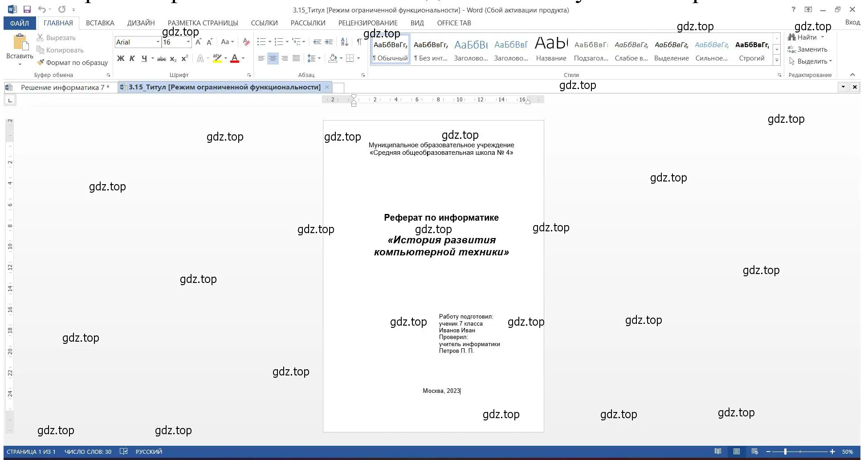This screenshot has width=868, height=460.
Task: Redo the last action
Action: point(62,9)
